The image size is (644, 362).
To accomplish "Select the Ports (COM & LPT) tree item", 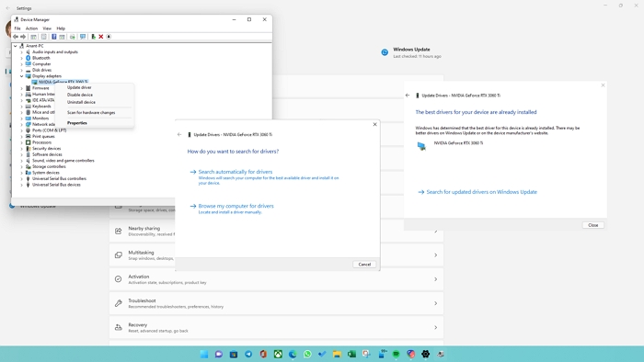I will coord(50,130).
